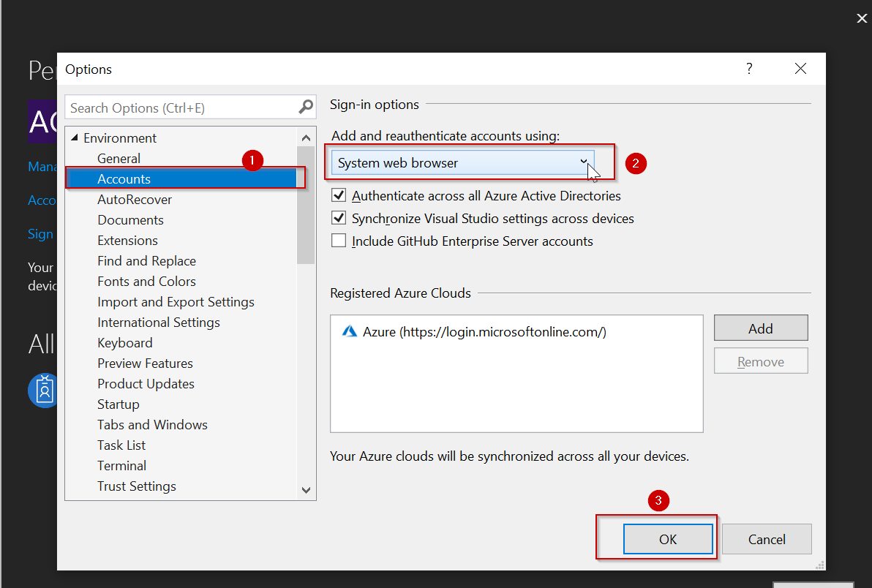Close the Options dialog with X
This screenshot has width=872, height=588.
pos(800,68)
